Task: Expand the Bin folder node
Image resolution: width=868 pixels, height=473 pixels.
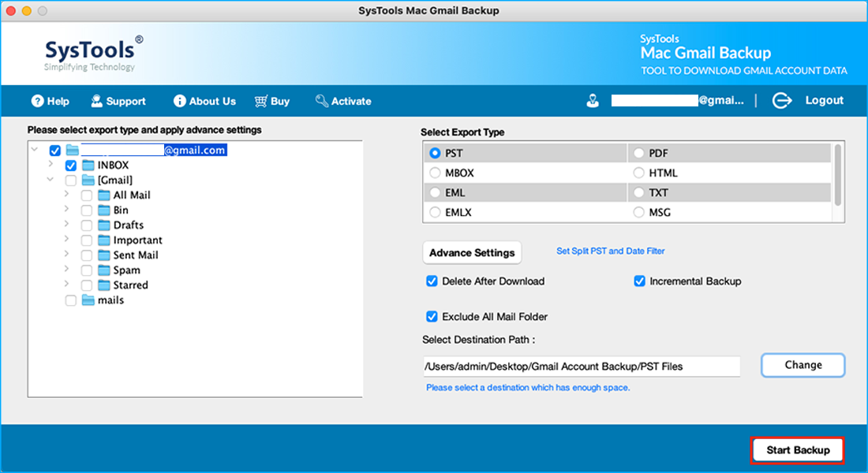Action: click(x=66, y=209)
